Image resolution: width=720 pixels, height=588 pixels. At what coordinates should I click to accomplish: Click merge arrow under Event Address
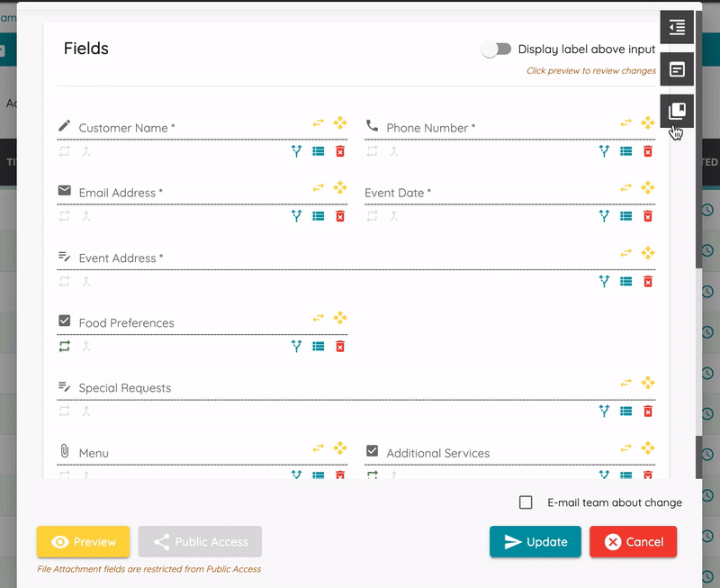pyautogui.click(x=86, y=281)
